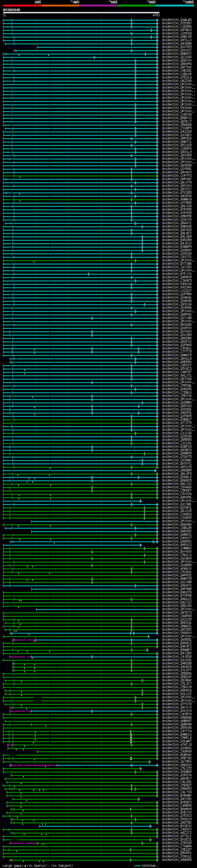Open hit UniRef100_O18640
Viewport: 197px width, 868px height.
(177, 250)
